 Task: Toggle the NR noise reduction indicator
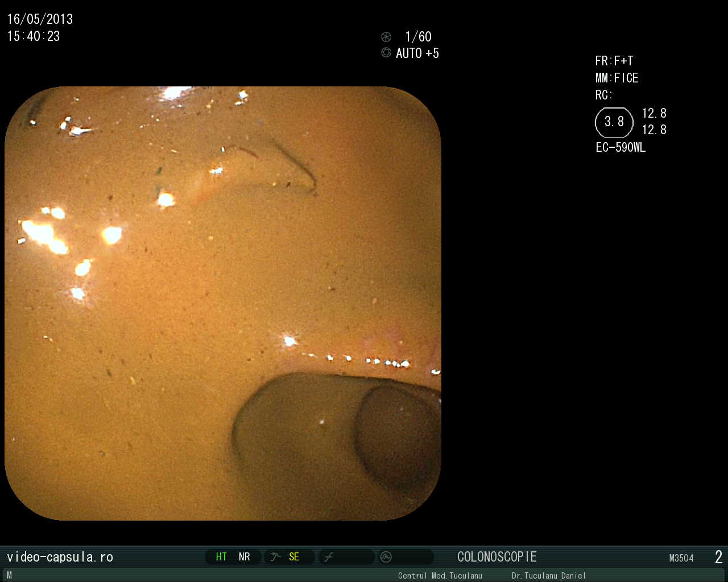[x=245, y=557]
